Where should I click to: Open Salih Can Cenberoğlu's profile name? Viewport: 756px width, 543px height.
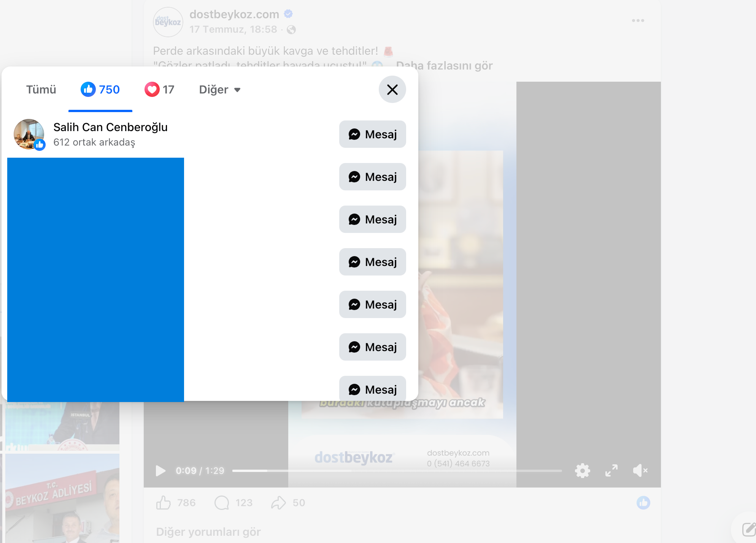110,127
